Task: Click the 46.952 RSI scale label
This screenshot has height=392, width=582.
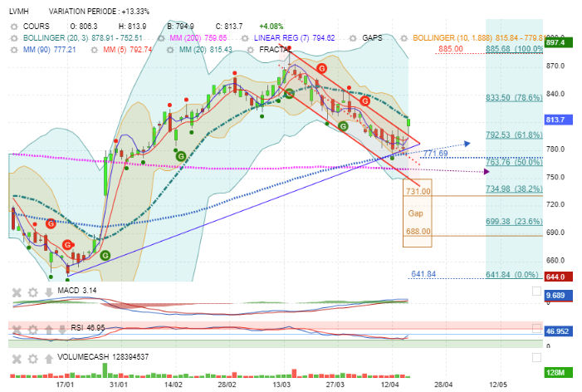Action: pos(559,331)
